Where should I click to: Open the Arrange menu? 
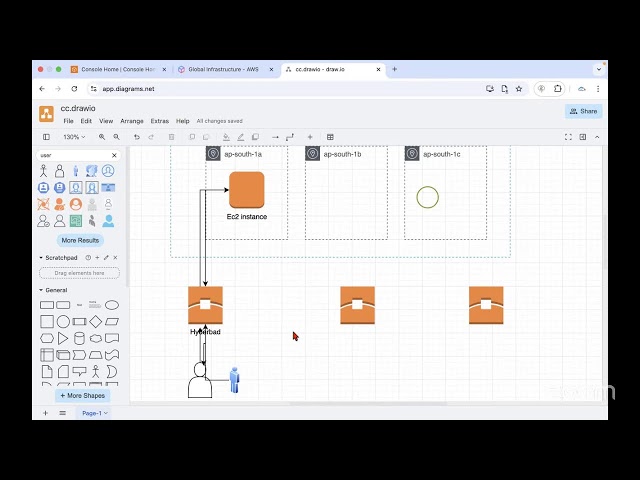(x=132, y=121)
